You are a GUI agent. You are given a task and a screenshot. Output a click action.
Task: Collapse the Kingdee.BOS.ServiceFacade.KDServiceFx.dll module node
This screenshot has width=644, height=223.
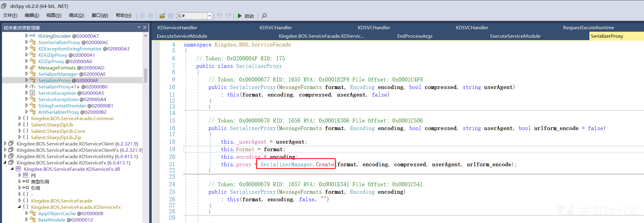(12, 169)
